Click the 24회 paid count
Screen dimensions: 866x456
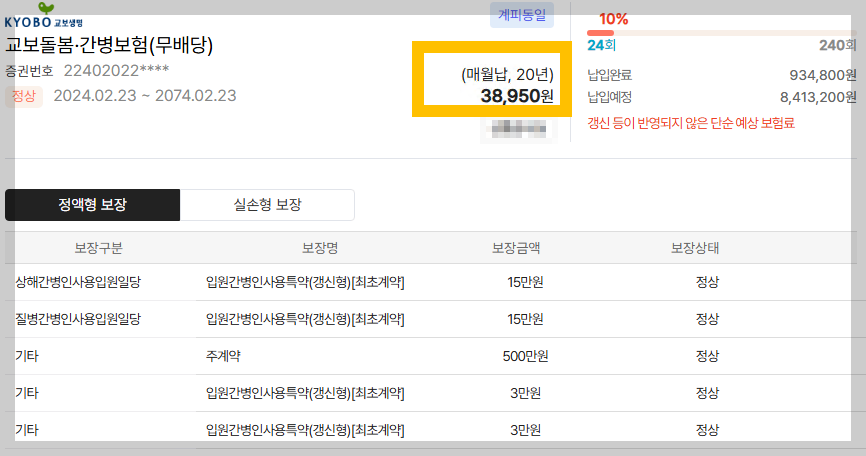[601, 45]
